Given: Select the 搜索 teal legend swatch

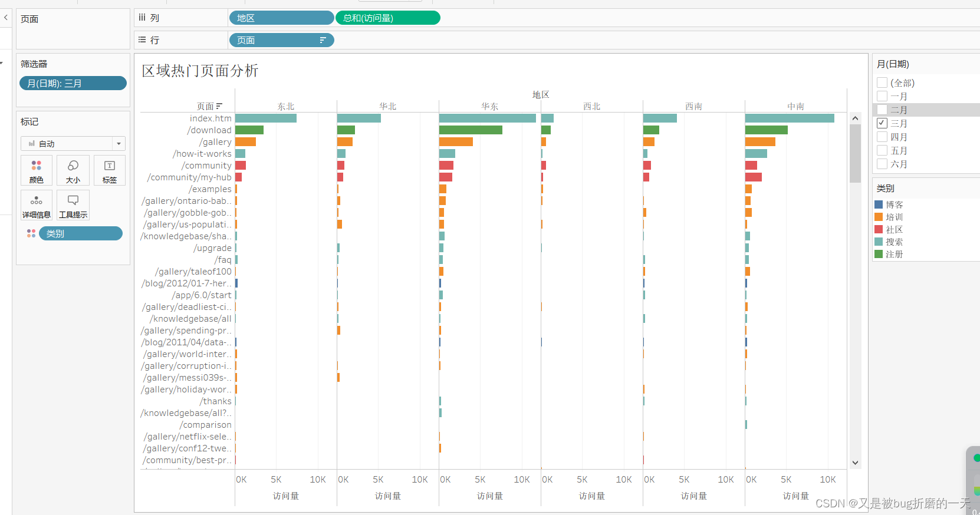Looking at the screenshot, I should tap(879, 242).
